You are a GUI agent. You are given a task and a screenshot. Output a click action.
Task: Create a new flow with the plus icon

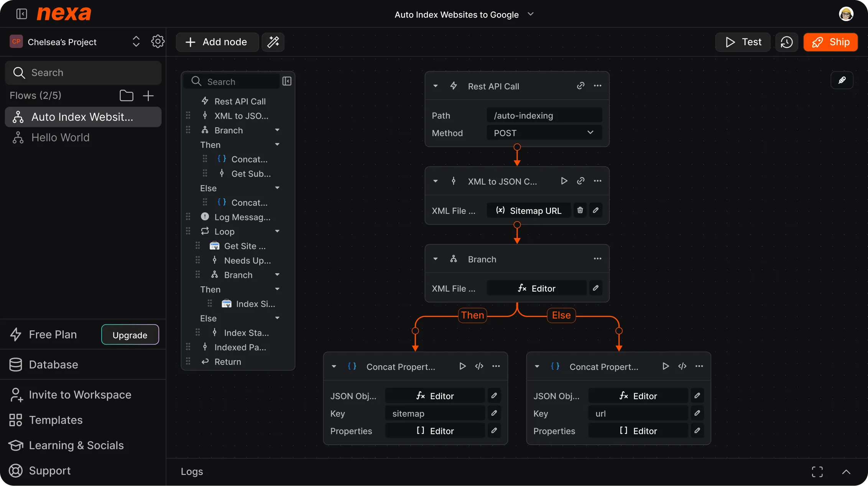(148, 95)
